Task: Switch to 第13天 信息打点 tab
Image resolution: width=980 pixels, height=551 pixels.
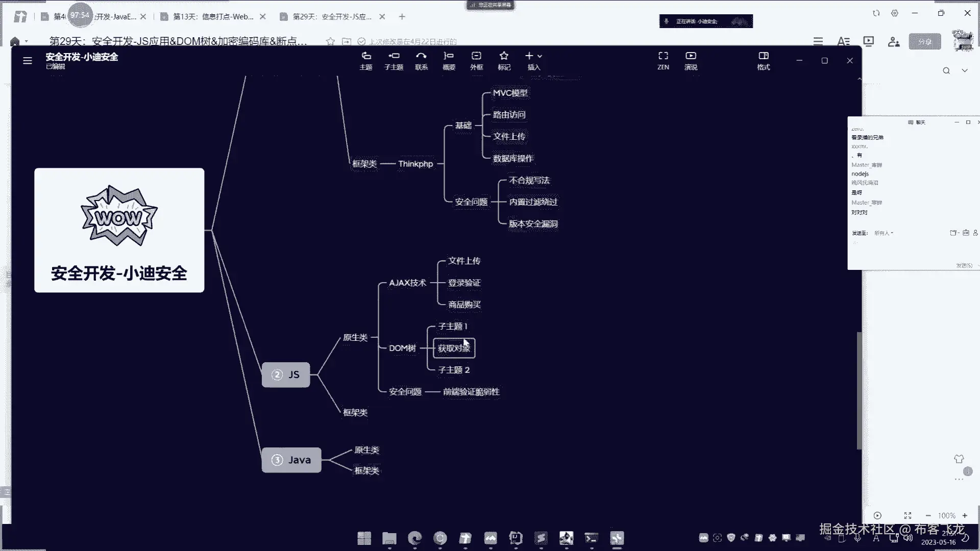Action: click(x=213, y=17)
